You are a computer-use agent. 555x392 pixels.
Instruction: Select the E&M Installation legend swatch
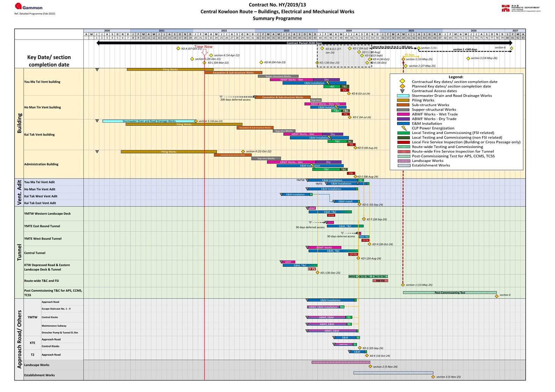[x=403, y=124]
